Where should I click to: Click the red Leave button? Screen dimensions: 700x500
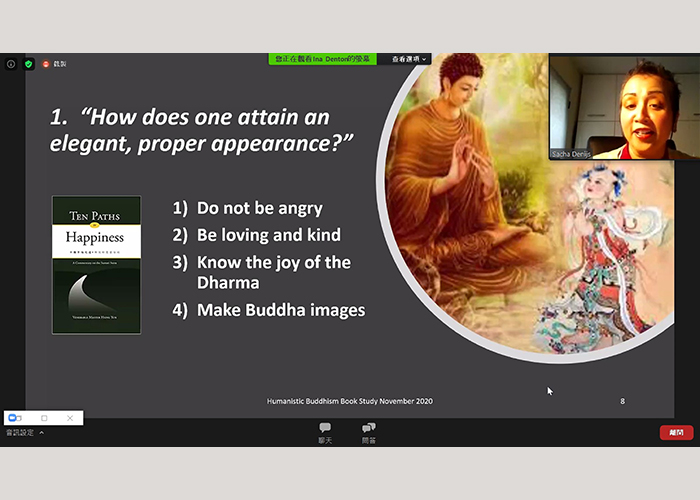pyautogui.click(x=676, y=432)
